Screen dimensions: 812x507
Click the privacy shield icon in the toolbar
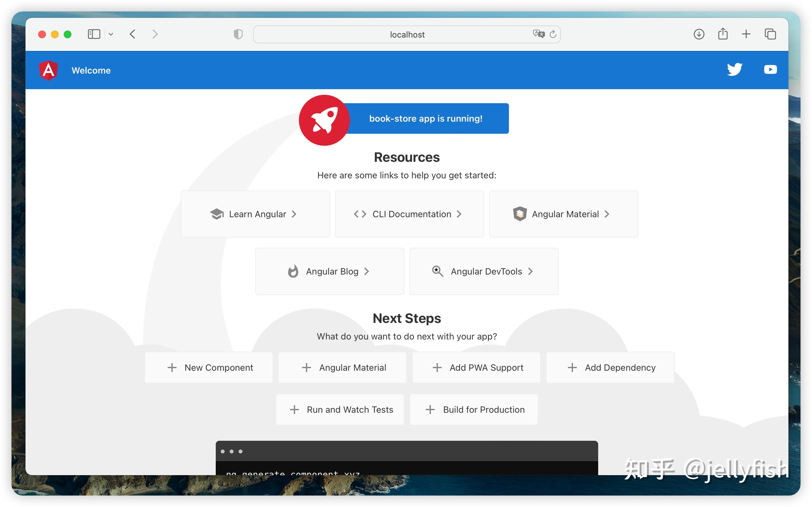pyautogui.click(x=238, y=34)
